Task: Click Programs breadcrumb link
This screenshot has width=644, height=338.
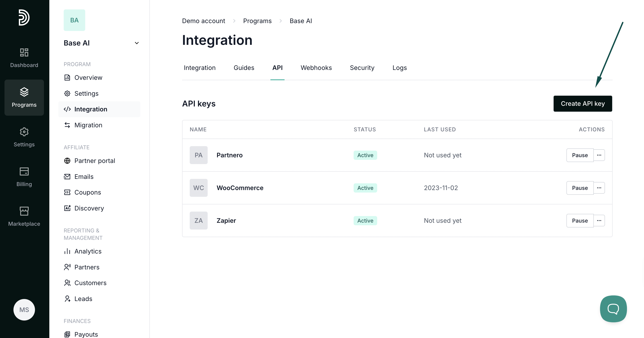Action: pyautogui.click(x=257, y=21)
